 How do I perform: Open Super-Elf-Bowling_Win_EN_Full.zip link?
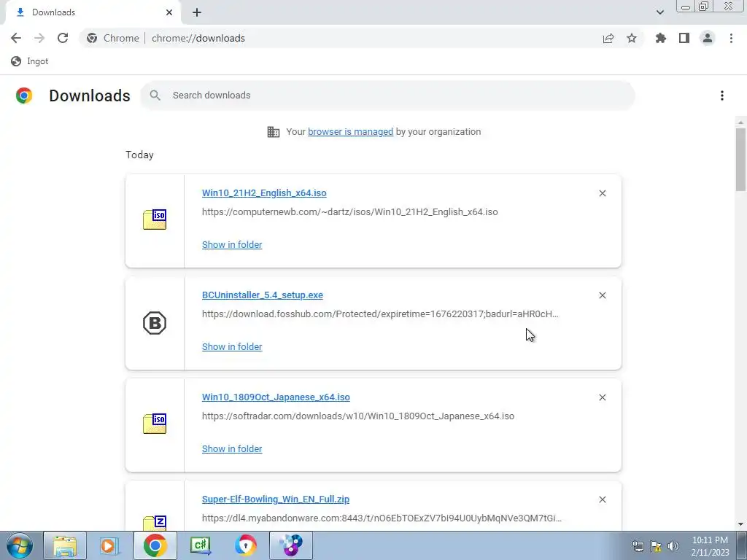(275, 499)
